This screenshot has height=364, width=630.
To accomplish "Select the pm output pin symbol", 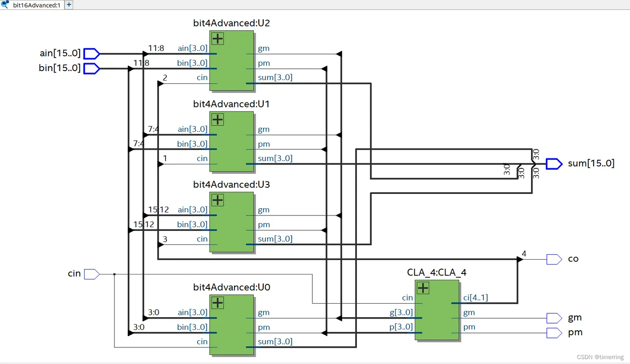I will coord(554,333).
